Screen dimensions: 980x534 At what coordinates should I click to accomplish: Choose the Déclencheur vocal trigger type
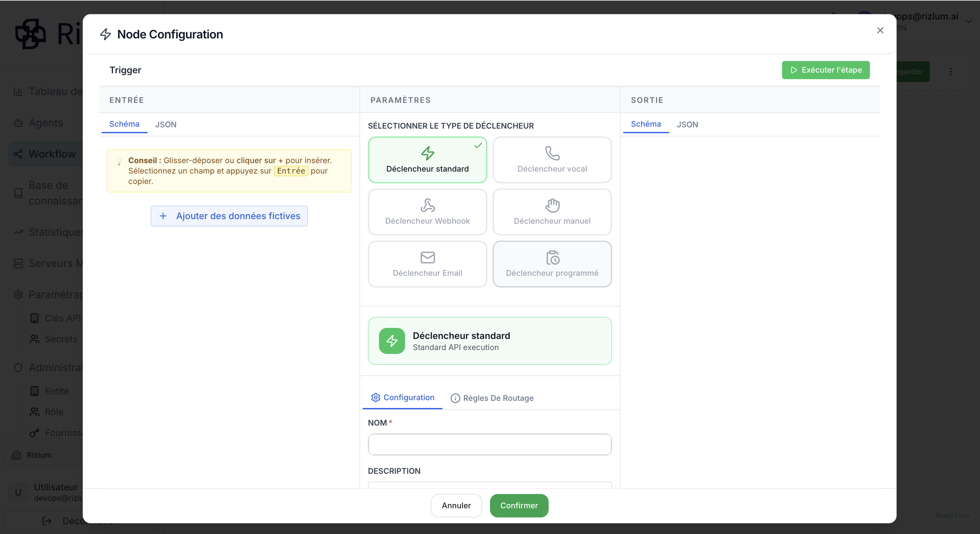pyautogui.click(x=552, y=160)
